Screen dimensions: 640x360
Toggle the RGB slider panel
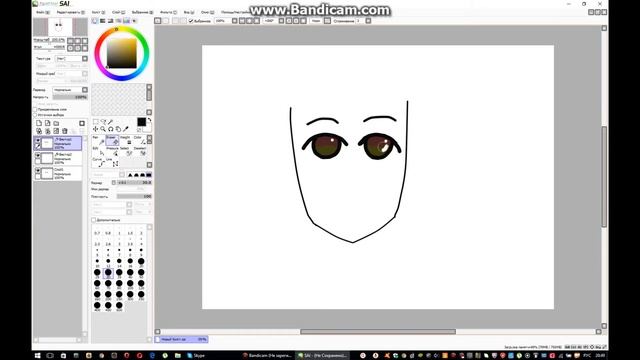pos(103,21)
